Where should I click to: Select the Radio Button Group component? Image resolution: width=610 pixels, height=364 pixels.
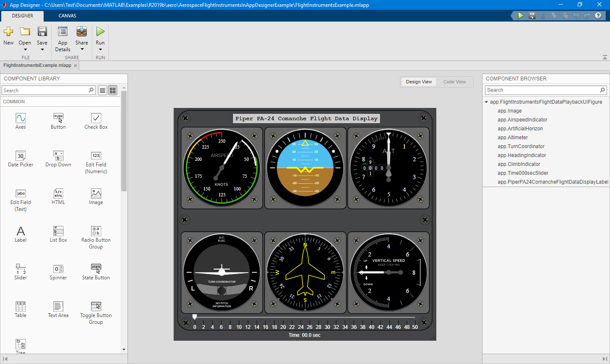click(x=96, y=237)
